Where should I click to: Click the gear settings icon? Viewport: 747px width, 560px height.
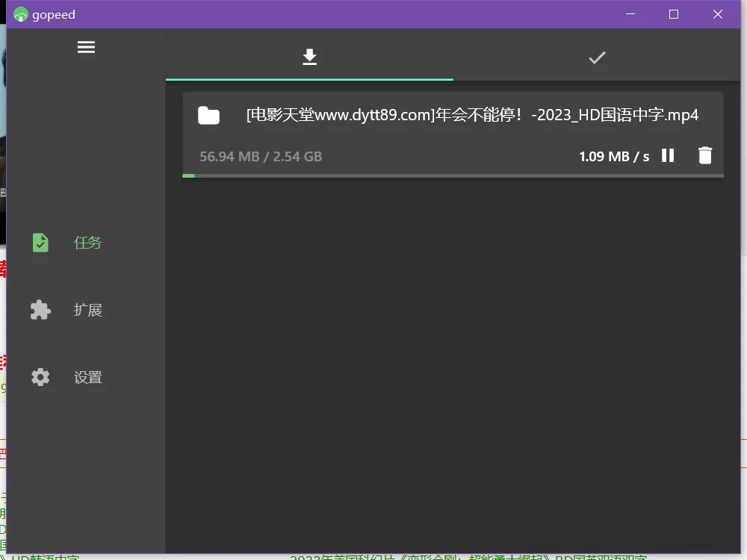tap(40, 377)
